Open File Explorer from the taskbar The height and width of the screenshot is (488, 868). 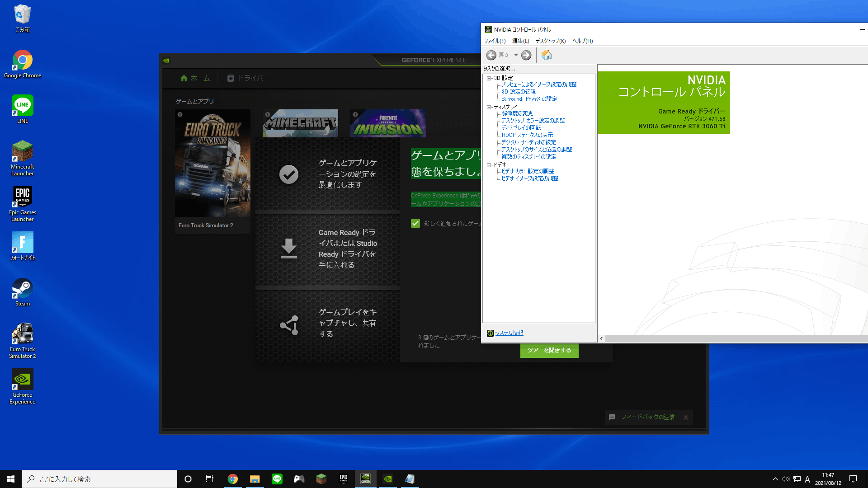pyautogui.click(x=255, y=479)
